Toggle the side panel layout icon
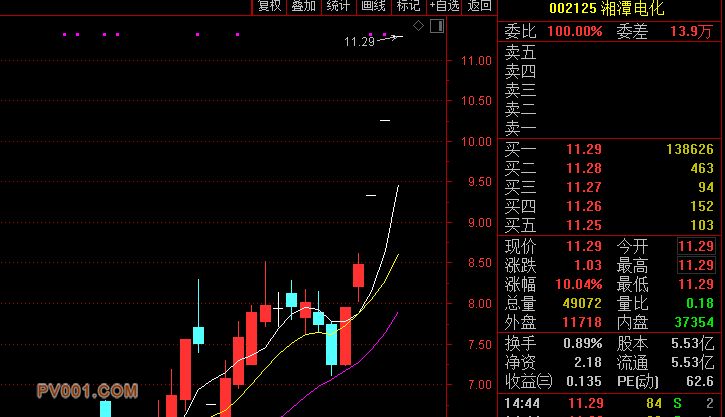 (437, 27)
